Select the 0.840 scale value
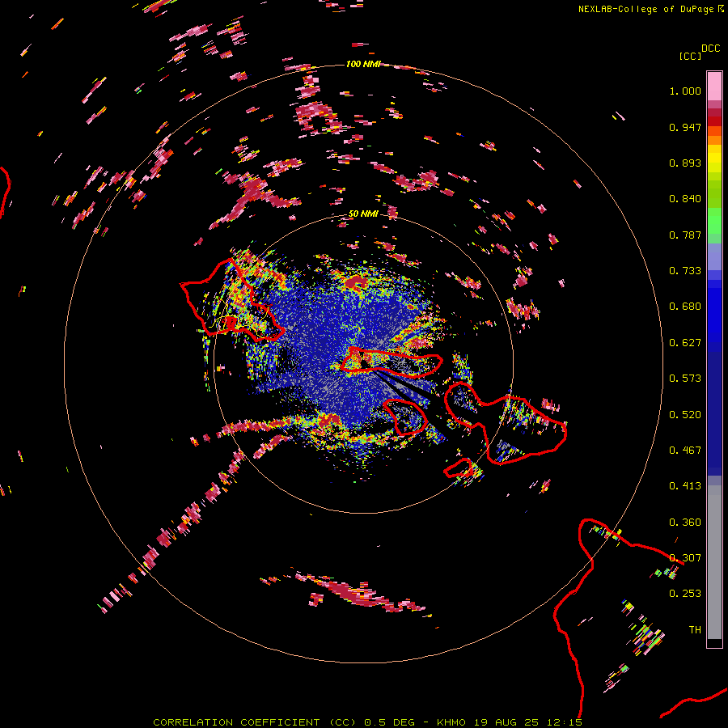Image resolution: width=728 pixels, height=728 pixels. click(685, 199)
